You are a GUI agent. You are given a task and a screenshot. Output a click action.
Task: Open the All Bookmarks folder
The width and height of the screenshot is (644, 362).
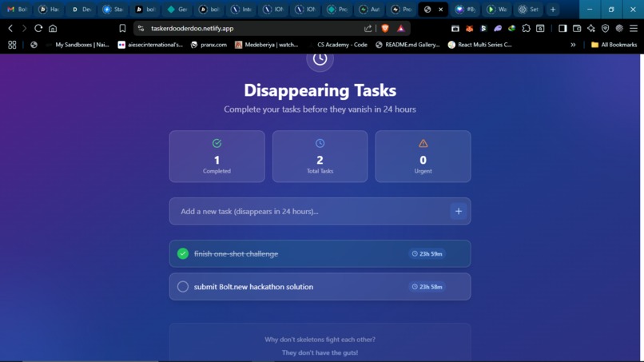(x=614, y=45)
